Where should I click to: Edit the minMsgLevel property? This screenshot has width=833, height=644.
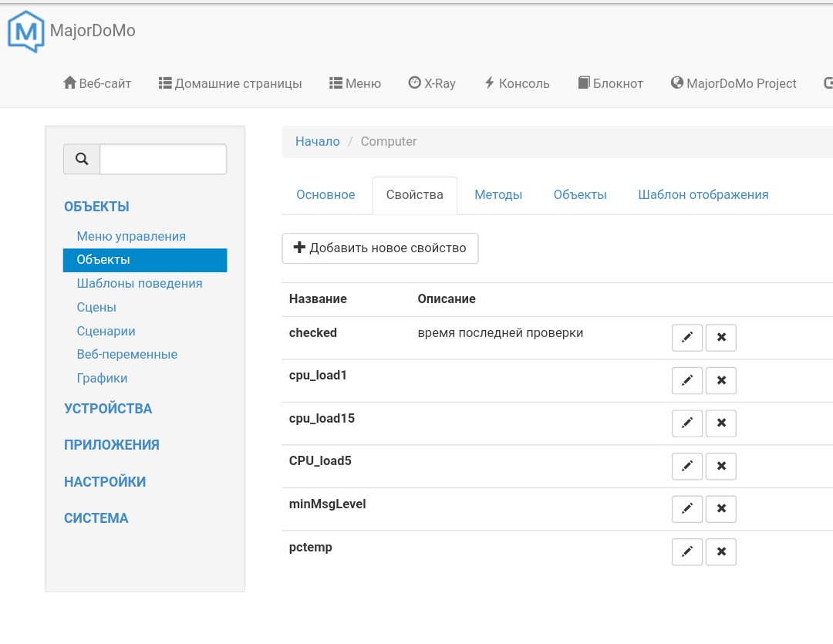687,509
